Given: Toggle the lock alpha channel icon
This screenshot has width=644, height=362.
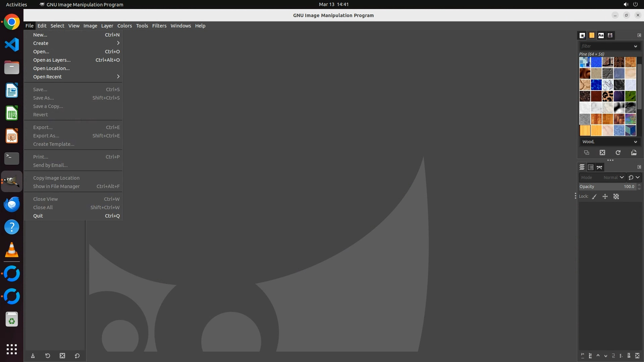Looking at the screenshot, I should tap(616, 197).
